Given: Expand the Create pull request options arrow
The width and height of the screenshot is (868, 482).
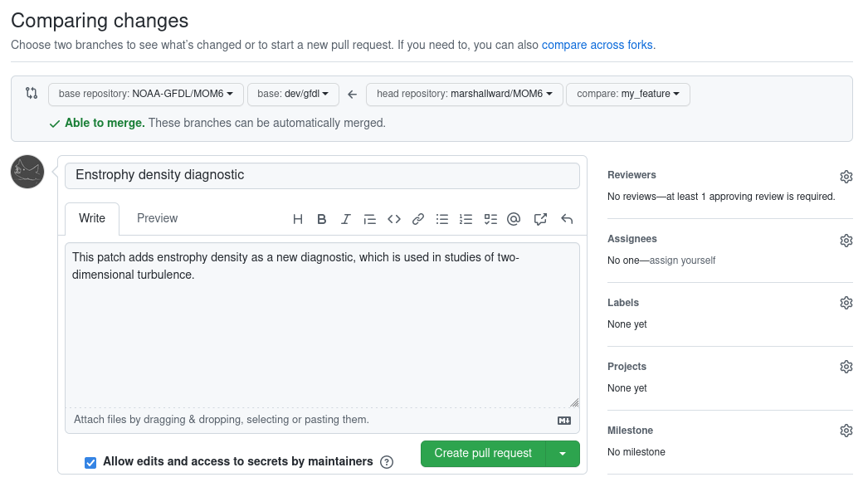Looking at the screenshot, I should click(563, 454).
